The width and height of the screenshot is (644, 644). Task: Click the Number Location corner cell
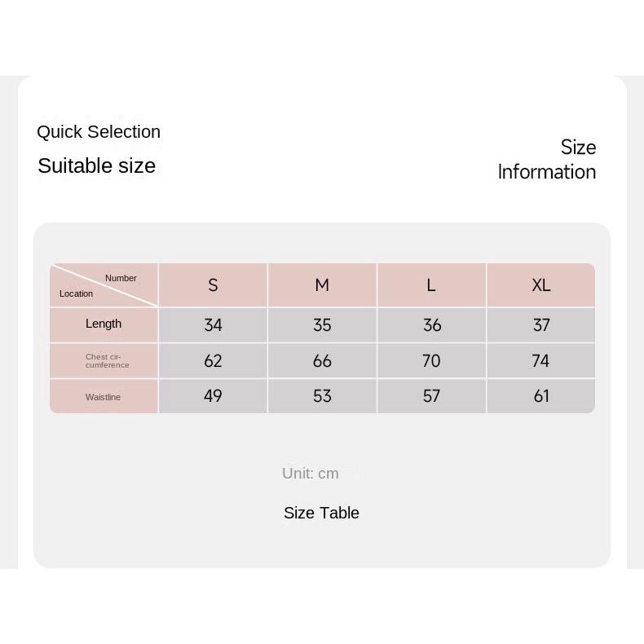(104, 285)
